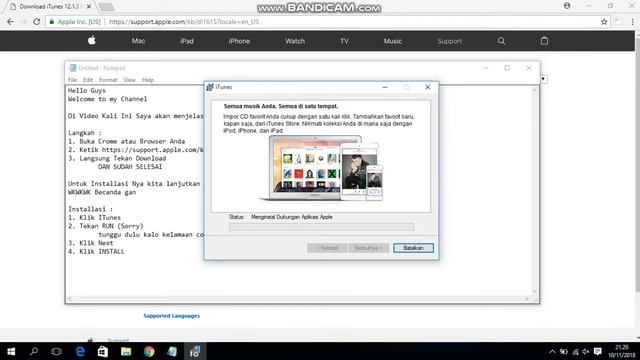Open Task View on the taskbar
Viewport: 640px width, 360px height.
(56, 351)
